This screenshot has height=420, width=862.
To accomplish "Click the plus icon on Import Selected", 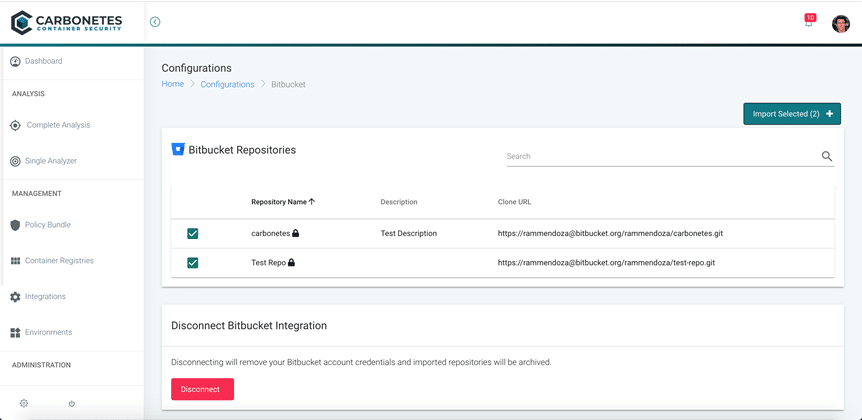I will (830, 114).
